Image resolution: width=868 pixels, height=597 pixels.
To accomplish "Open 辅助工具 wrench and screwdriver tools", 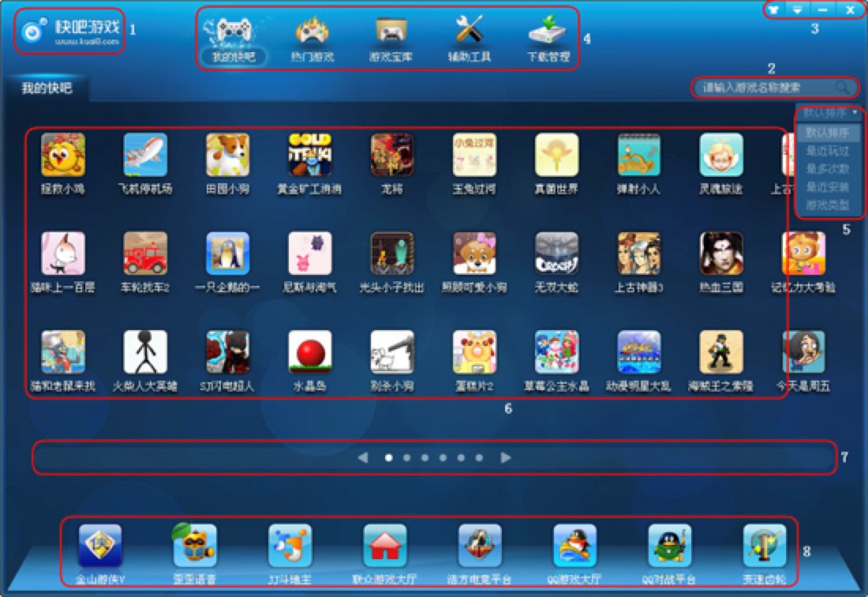I will (x=470, y=39).
